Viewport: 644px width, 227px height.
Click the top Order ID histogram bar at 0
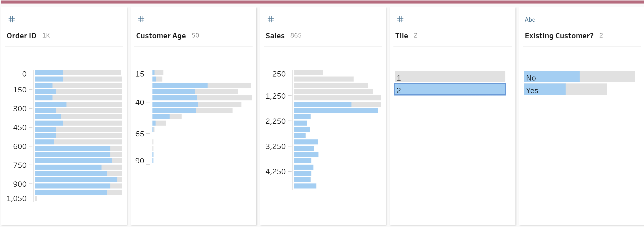click(x=78, y=73)
